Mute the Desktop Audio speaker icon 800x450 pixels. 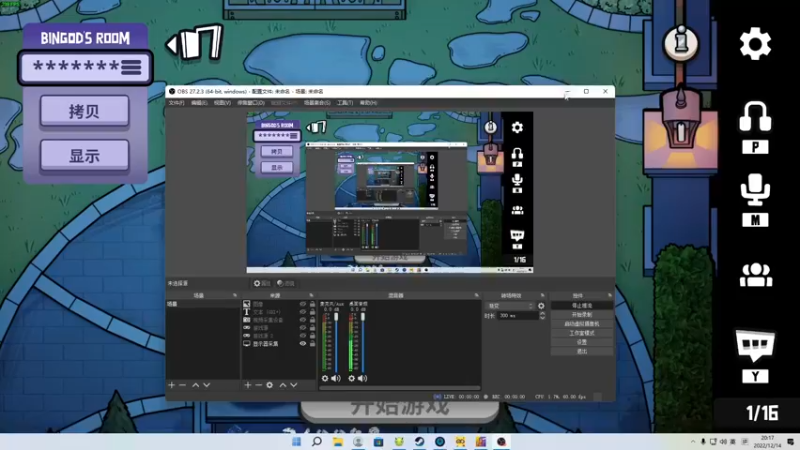[x=362, y=378]
